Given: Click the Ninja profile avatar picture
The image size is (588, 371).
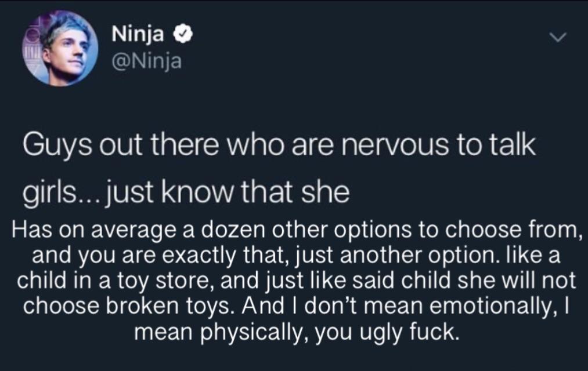Looking at the screenshot, I should click(x=60, y=49).
